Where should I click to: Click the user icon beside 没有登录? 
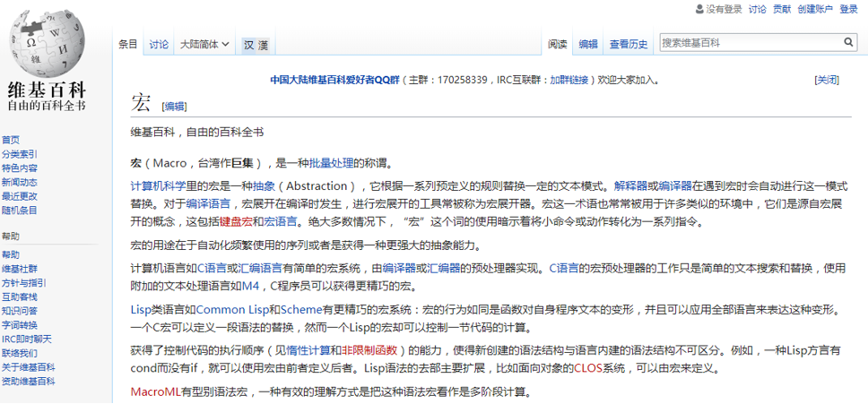699,9
